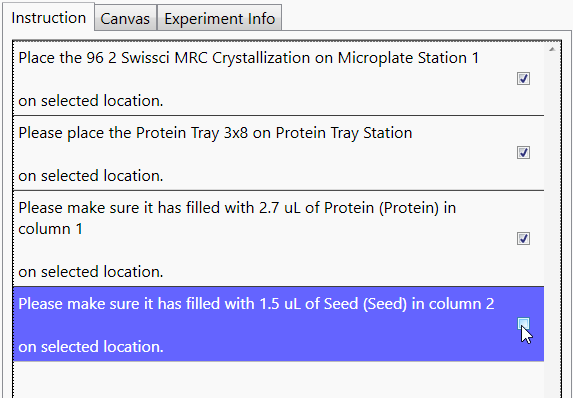
Task: Click 'on selected location.' under Microplate Station step
Action: [91, 101]
